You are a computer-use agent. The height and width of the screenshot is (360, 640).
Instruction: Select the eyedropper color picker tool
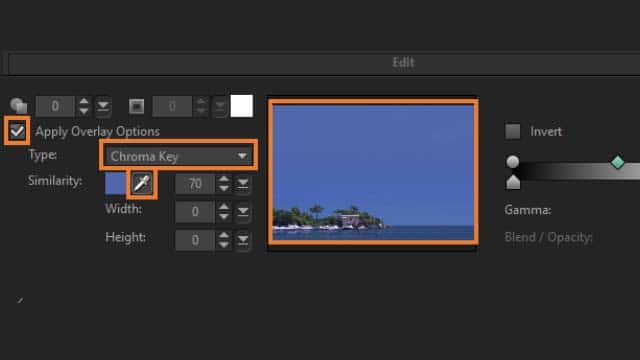(x=142, y=184)
